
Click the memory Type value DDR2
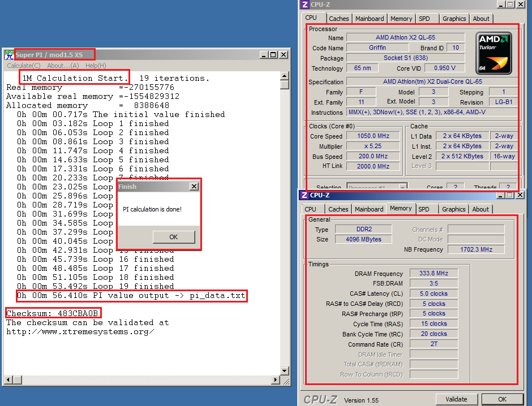(364, 229)
